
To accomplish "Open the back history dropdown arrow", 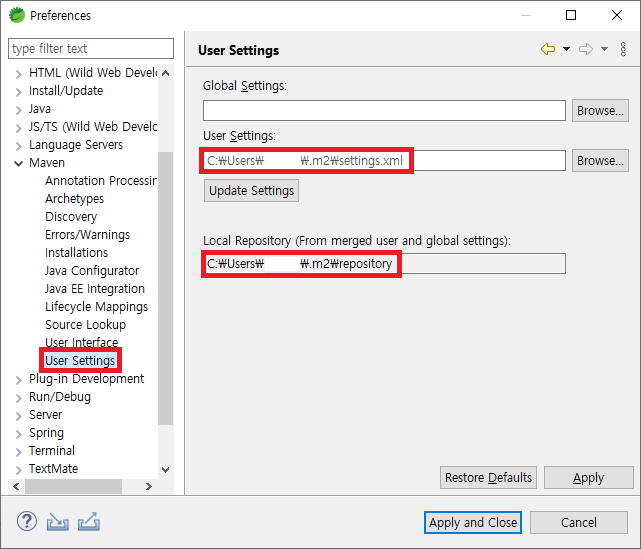I will coord(566,49).
